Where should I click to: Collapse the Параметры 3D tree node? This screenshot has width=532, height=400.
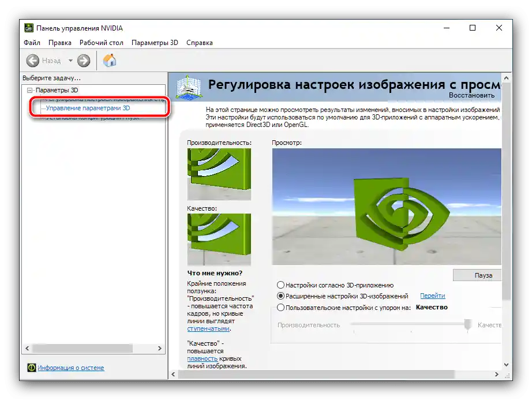pos(29,90)
